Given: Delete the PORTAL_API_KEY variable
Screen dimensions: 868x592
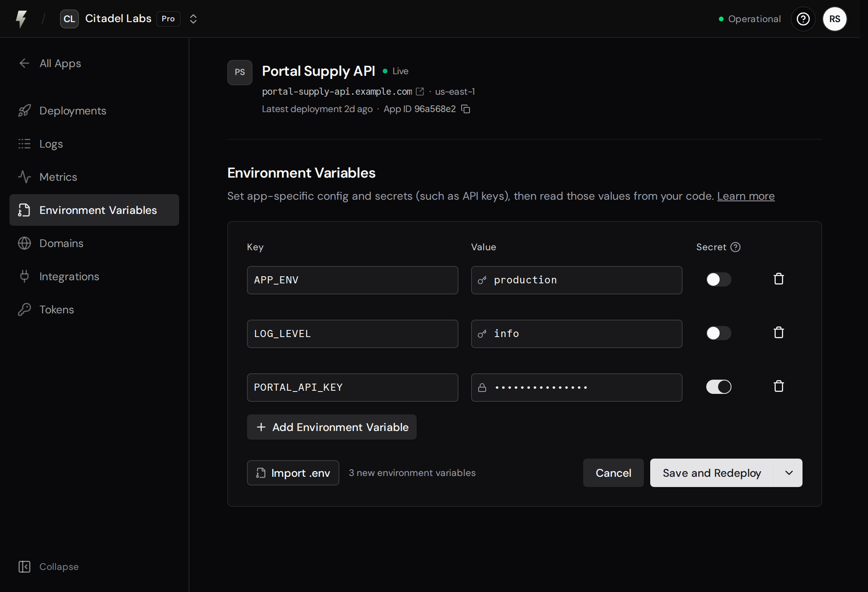Looking at the screenshot, I should pos(779,386).
